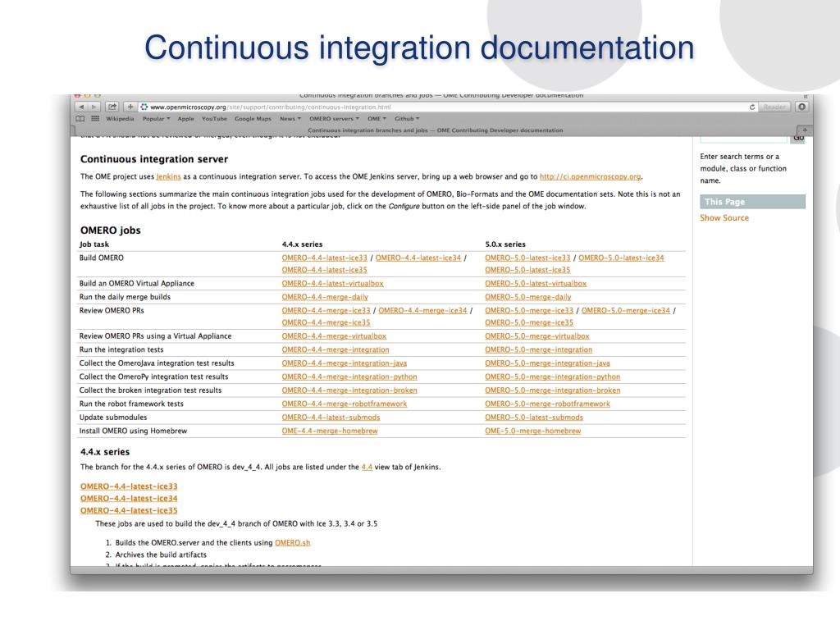Open the Share button in Safari's toolbar

click(112, 107)
